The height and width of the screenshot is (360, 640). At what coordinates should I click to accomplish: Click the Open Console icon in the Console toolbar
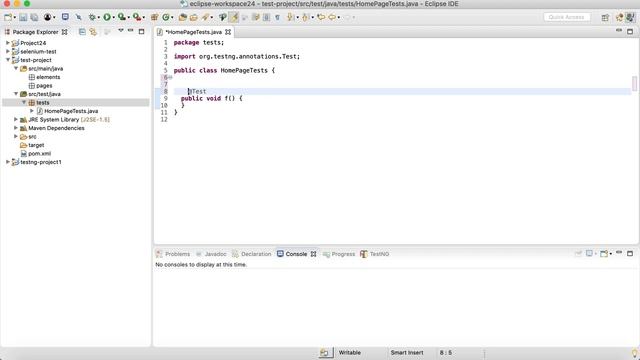pyautogui.click(x=604, y=253)
